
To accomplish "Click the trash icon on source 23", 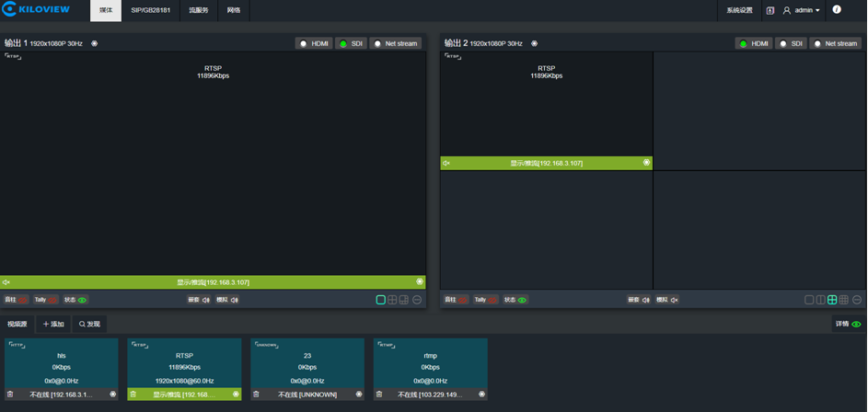I will click(x=256, y=395).
